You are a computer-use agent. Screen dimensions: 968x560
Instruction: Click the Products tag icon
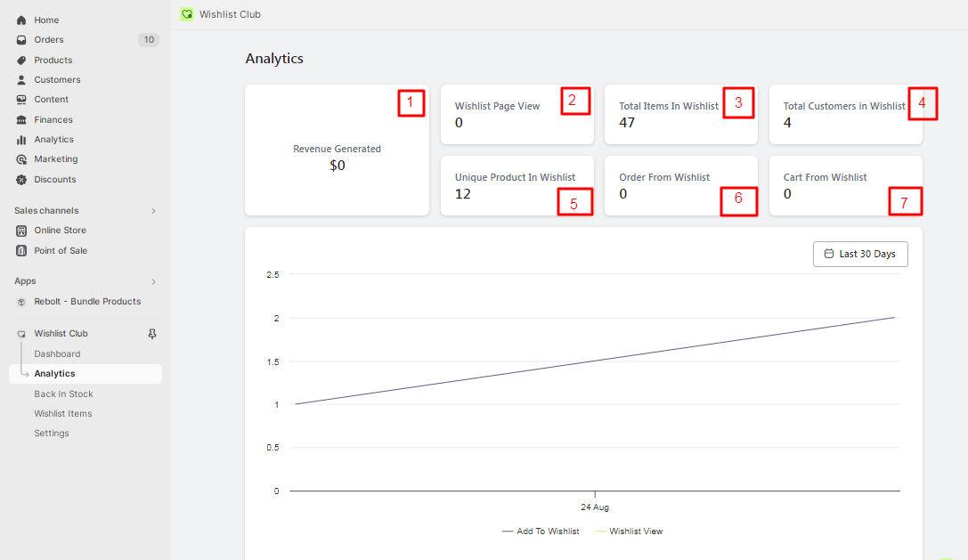(x=21, y=61)
